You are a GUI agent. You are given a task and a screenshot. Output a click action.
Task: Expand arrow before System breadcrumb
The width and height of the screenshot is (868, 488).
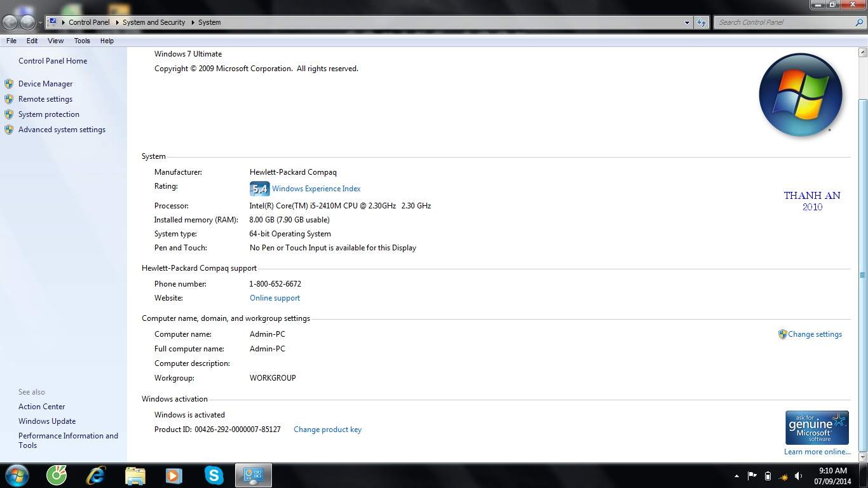click(193, 22)
